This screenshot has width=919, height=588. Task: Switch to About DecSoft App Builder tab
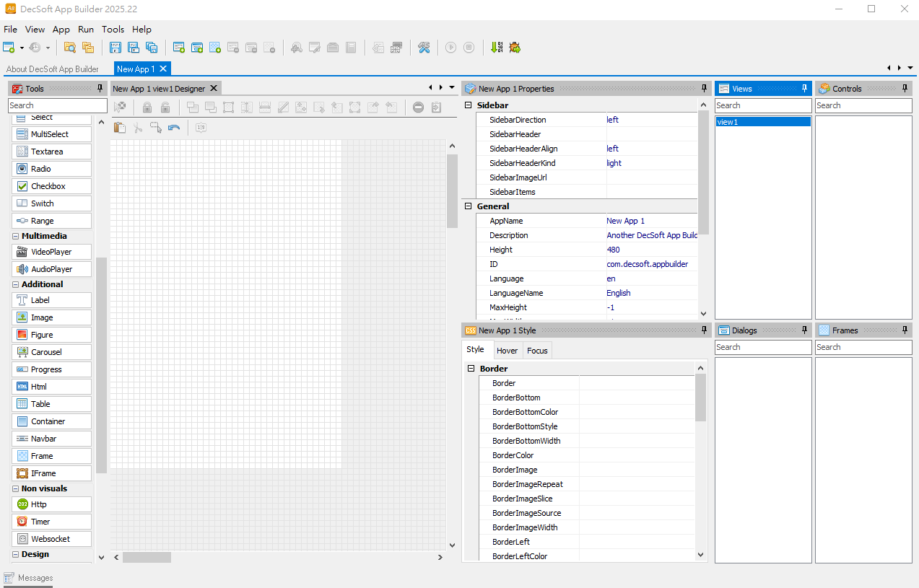(x=52, y=69)
